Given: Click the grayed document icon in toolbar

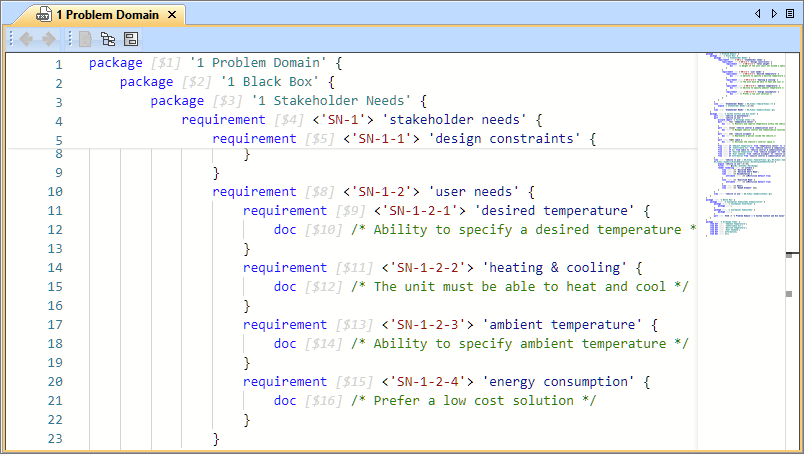Looking at the screenshot, I should point(86,39).
